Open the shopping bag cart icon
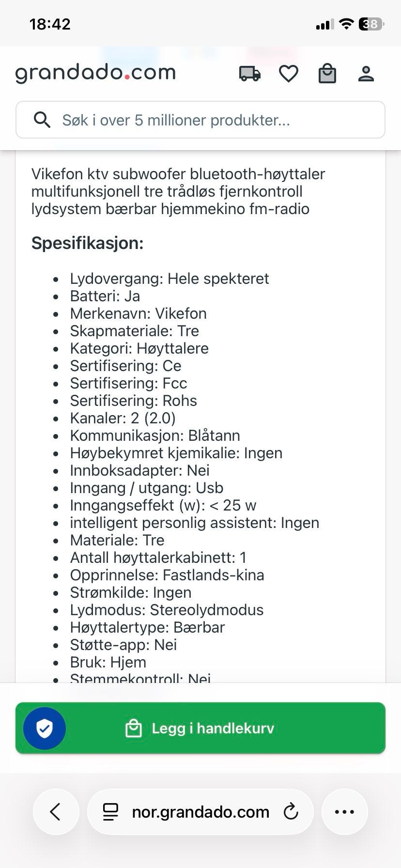The height and width of the screenshot is (868, 401). pos(327,74)
